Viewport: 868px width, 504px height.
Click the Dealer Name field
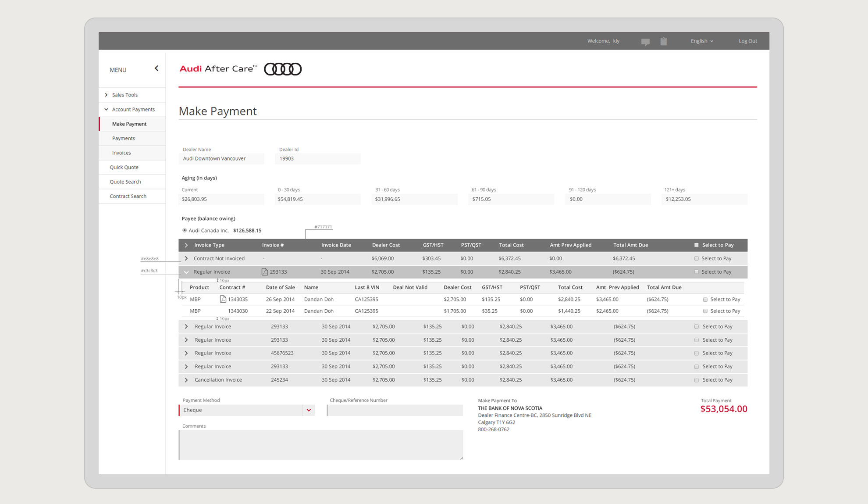point(221,159)
